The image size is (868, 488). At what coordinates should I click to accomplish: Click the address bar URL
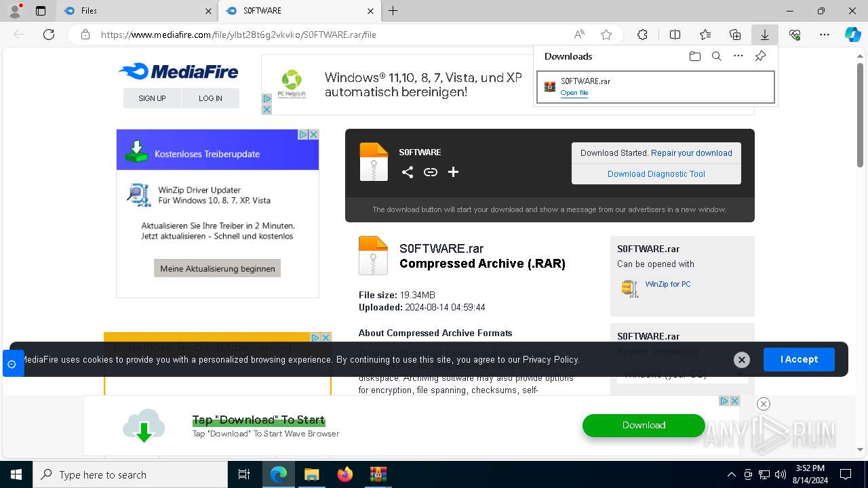[x=239, y=35]
